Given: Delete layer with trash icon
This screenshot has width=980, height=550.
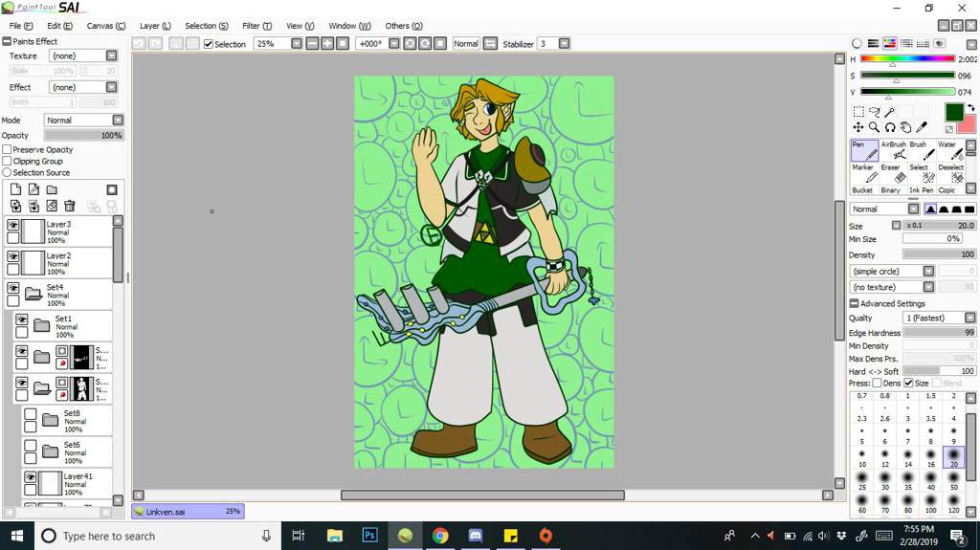Looking at the screenshot, I should tap(69, 206).
